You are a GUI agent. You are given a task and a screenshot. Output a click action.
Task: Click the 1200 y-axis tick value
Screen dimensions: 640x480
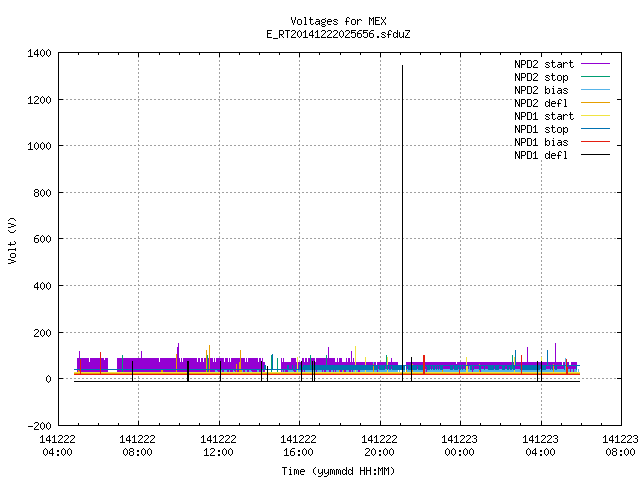pyautogui.click(x=39, y=100)
